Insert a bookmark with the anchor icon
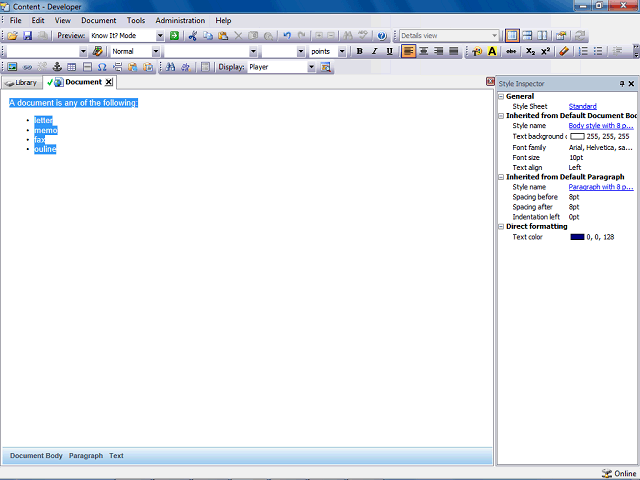Screen dimensions: 640x480 pos(57,67)
